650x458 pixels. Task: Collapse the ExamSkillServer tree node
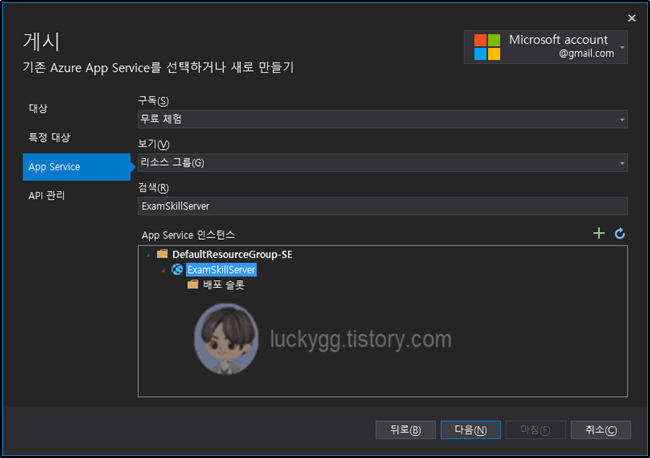pos(163,270)
